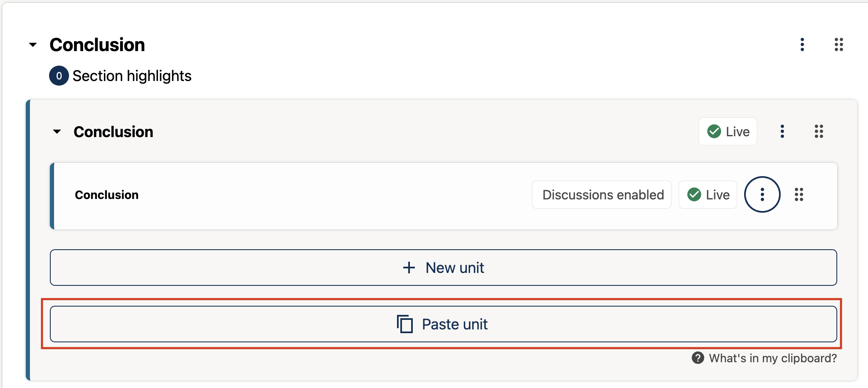Toggle the subsection Live status badge

coord(727,132)
